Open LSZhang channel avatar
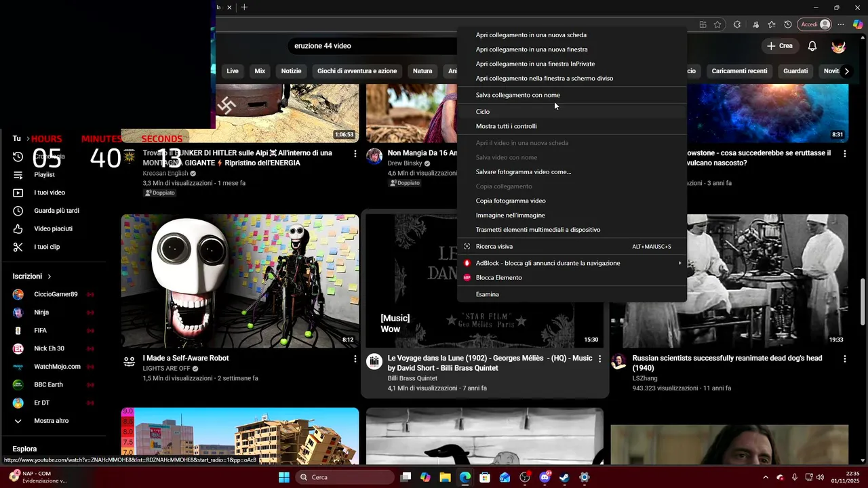The image size is (868, 488). 618,361
